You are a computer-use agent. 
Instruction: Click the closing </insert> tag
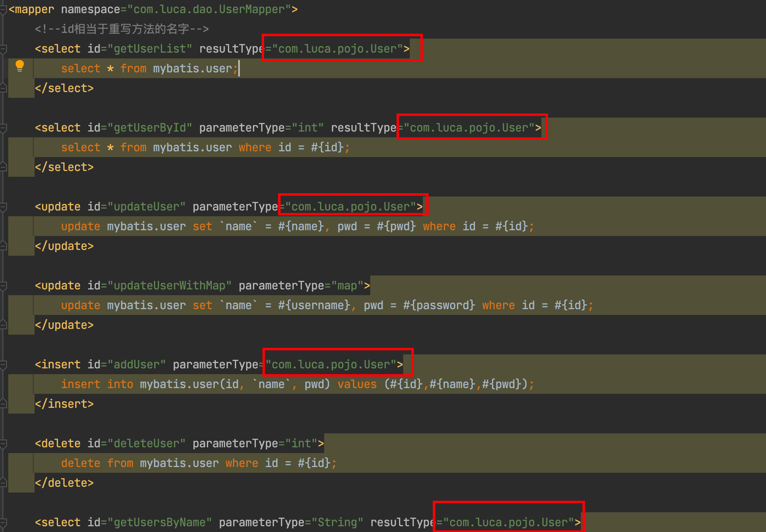pyautogui.click(x=64, y=404)
